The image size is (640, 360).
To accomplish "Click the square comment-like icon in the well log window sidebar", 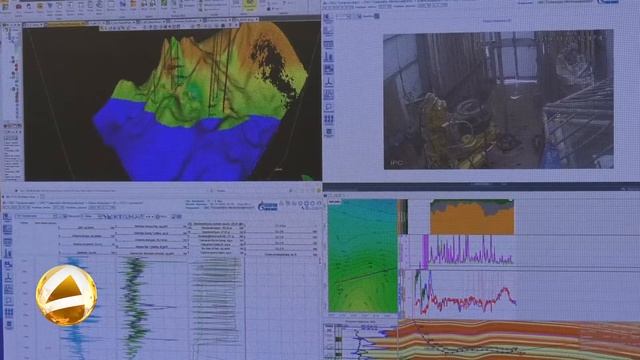I will coord(9,301).
